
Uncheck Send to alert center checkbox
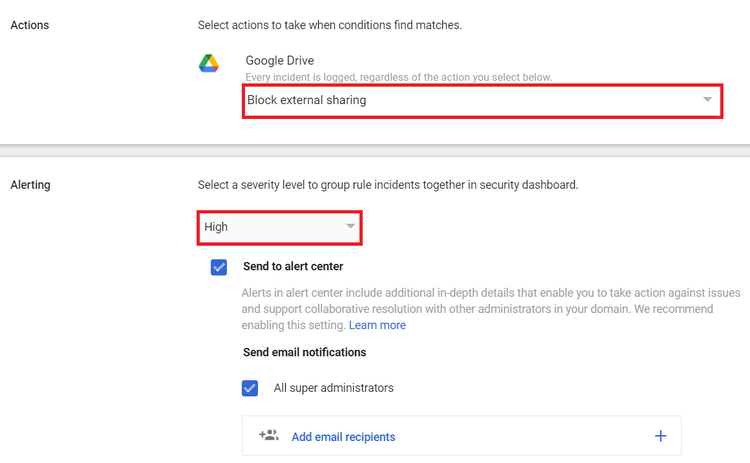(x=219, y=267)
